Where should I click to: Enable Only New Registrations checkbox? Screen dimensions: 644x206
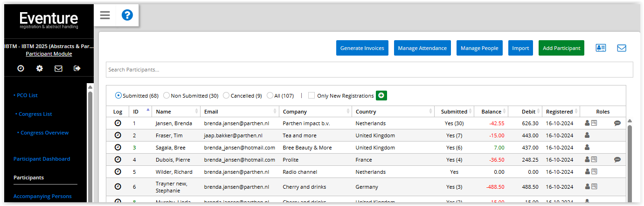point(312,96)
